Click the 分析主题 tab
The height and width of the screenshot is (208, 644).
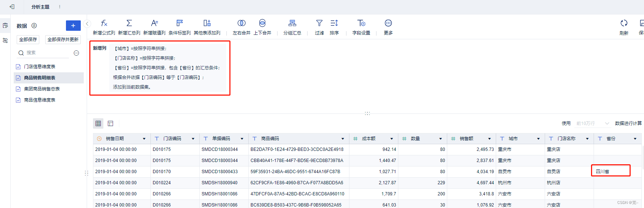(40, 7)
